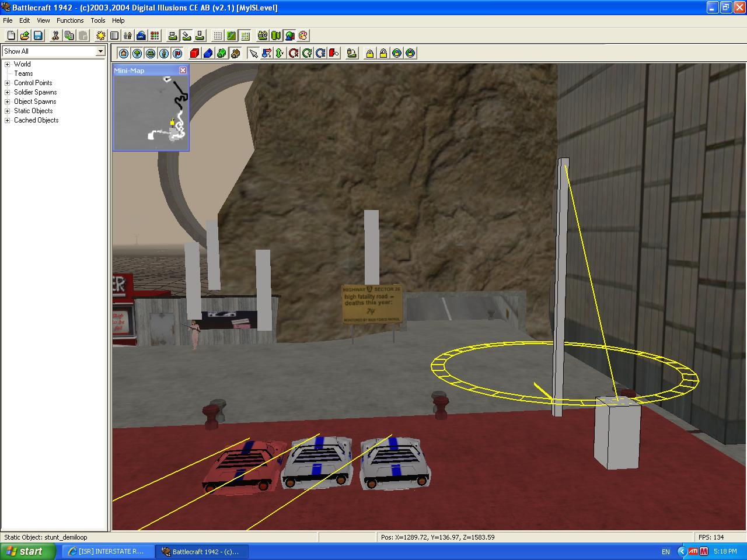The width and height of the screenshot is (747, 560).
Task: Create a new level with the New icon
Action: tap(11, 36)
